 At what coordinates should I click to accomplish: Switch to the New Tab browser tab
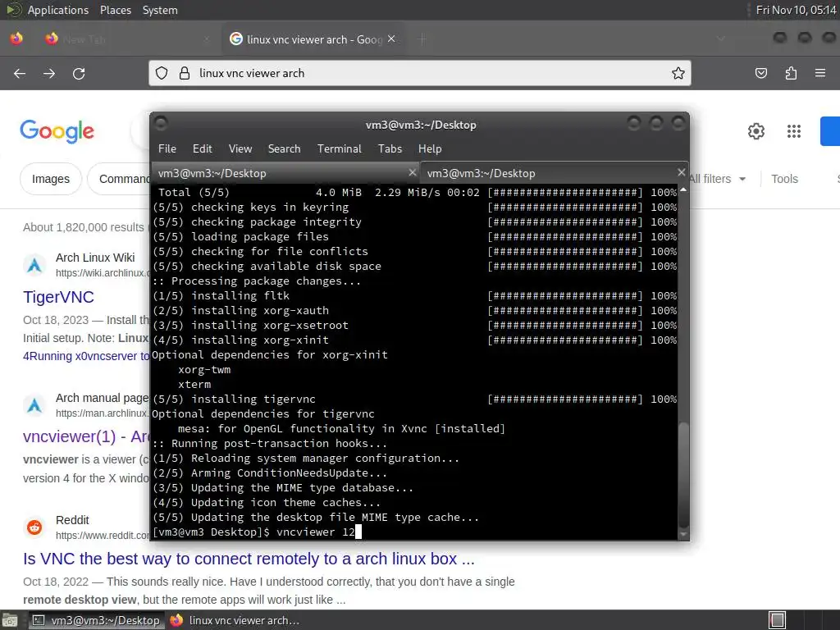tap(127, 39)
